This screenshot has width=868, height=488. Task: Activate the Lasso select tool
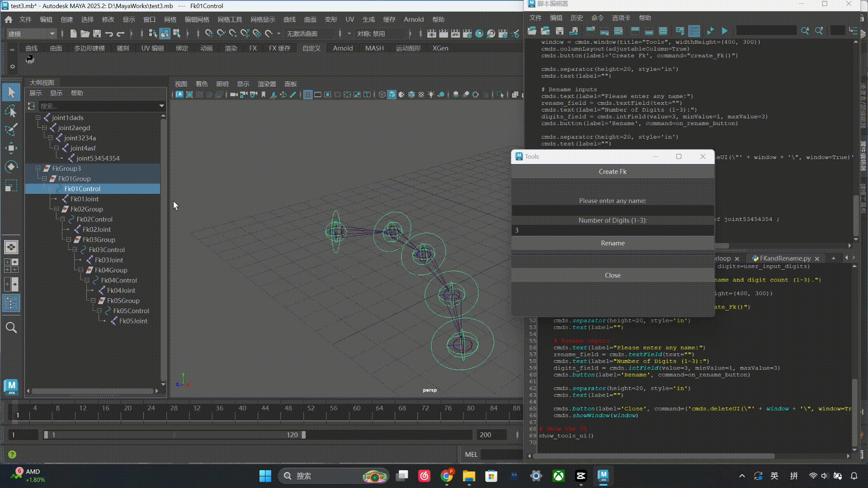pos(11,111)
